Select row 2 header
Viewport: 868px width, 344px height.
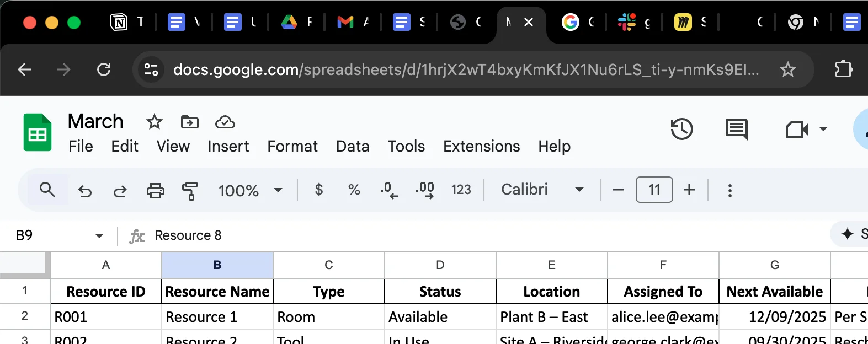click(x=24, y=316)
